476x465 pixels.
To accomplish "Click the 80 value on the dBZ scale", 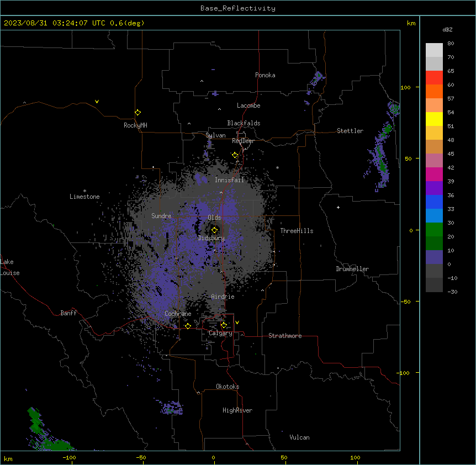I will [x=451, y=44].
